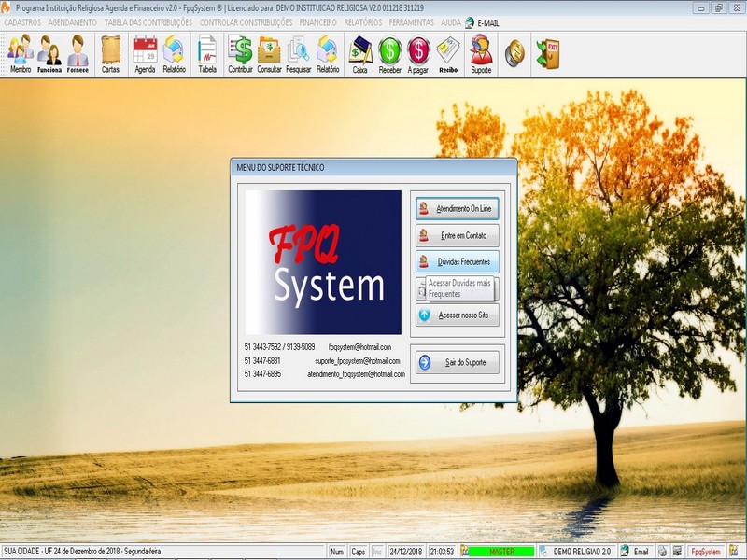The height and width of the screenshot is (560, 747).
Task: Open the FINANCEIRO menu
Action: tap(317, 22)
